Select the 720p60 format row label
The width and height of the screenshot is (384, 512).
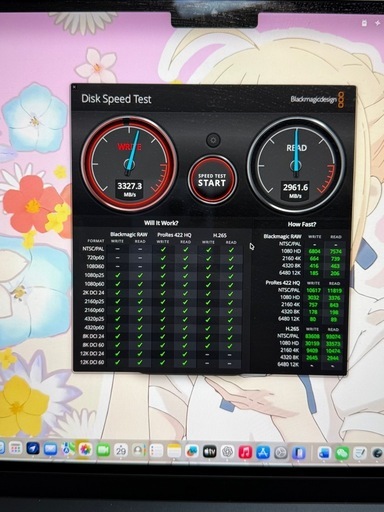95,258
